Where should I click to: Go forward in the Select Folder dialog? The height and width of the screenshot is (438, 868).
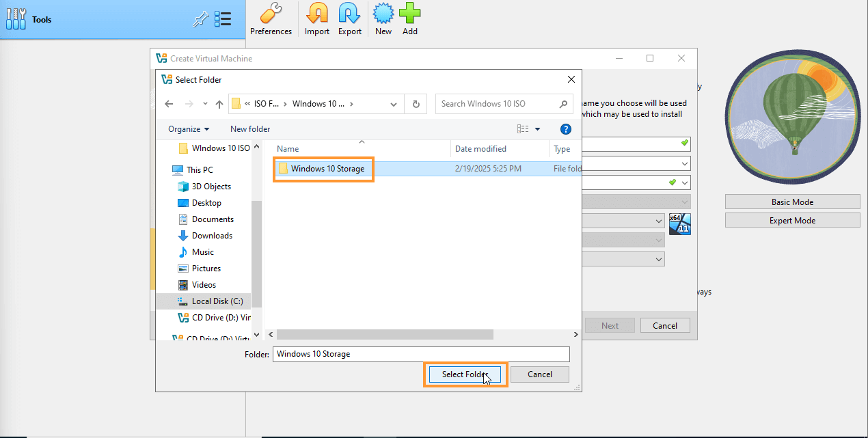tap(189, 104)
